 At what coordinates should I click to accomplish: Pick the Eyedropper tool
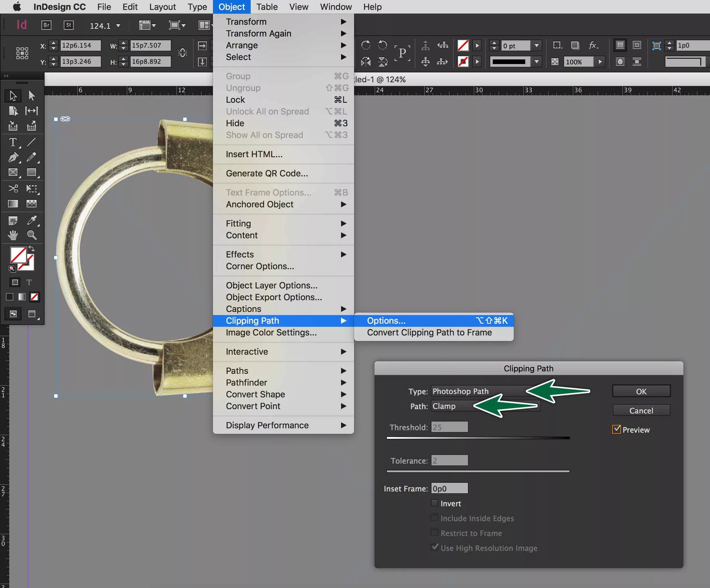point(32,220)
